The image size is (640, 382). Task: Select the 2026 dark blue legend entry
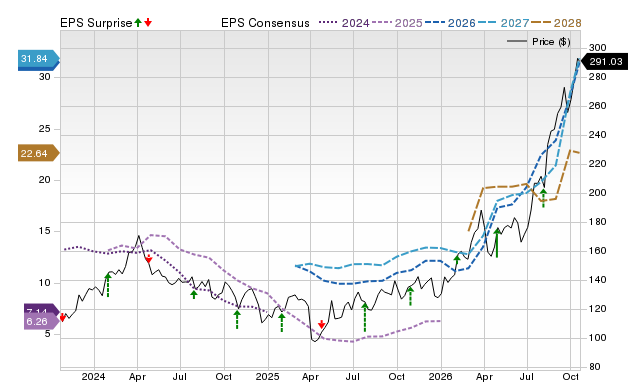[x=450, y=23]
